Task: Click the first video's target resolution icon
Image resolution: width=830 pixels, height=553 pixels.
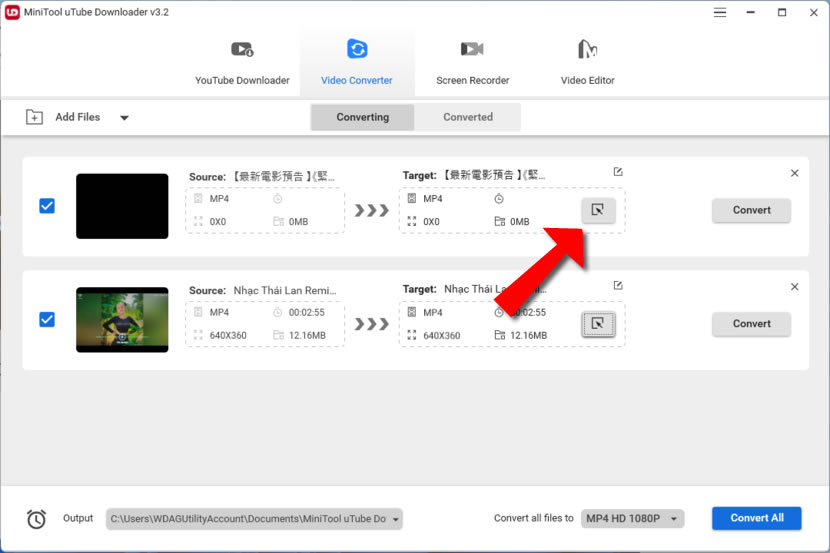Action: tap(412, 221)
